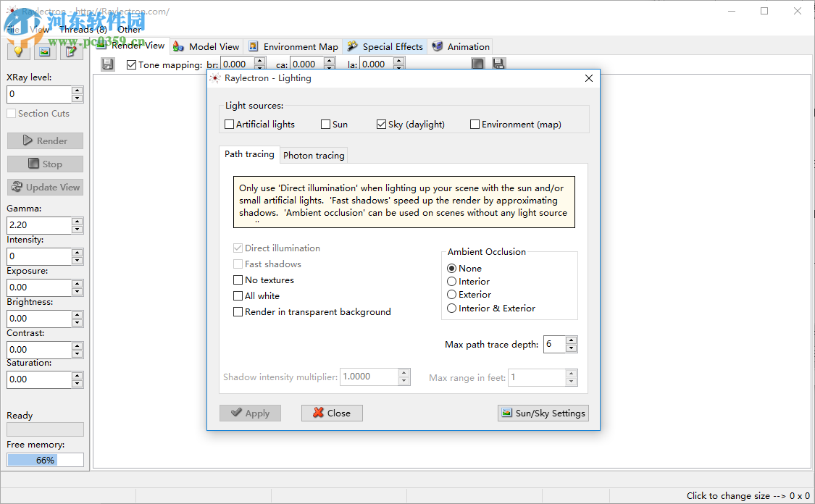
Task: Increase the Gamma value using its spinner
Action: click(78, 221)
